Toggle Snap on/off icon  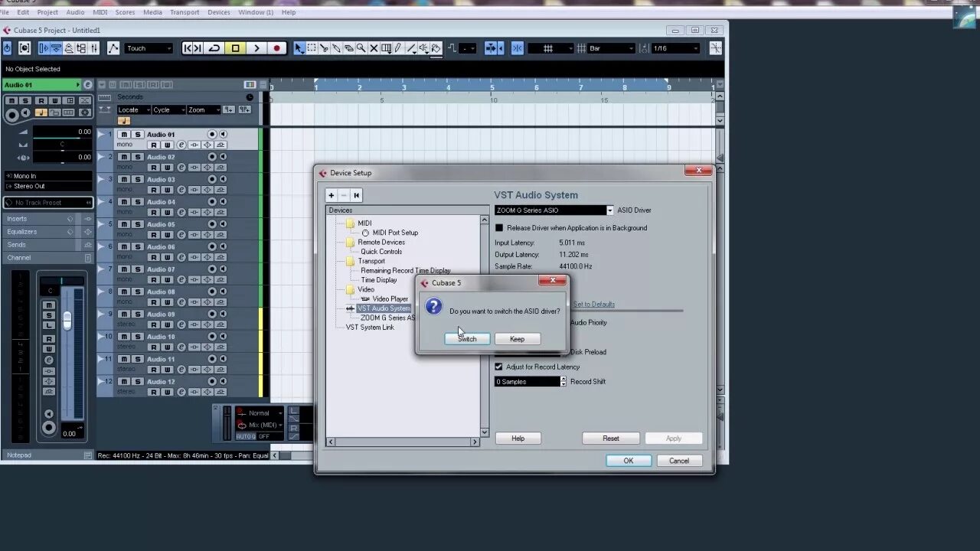(518, 48)
